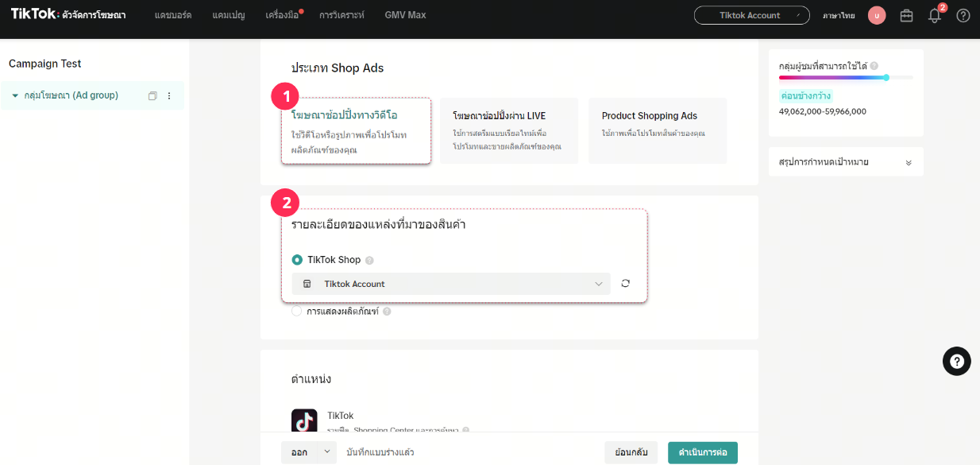Choose the Product Shopping Ads card
980x465 pixels.
point(658,131)
